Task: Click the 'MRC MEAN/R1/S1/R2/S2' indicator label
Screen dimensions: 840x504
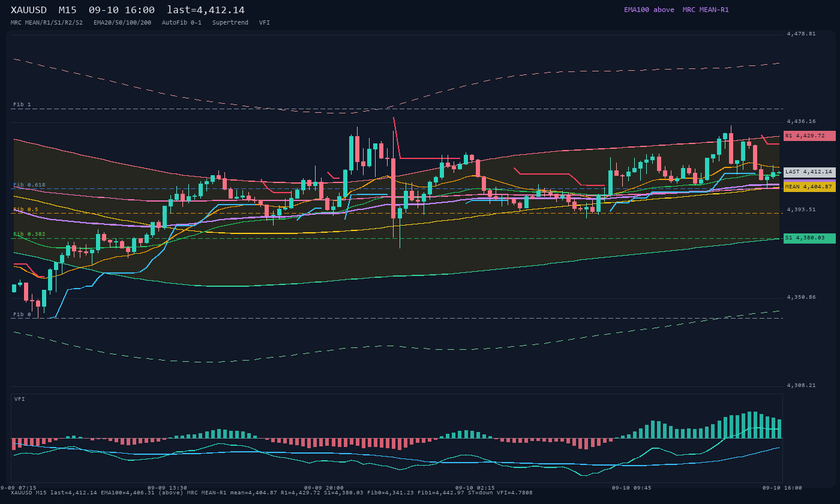Action: point(47,23)
